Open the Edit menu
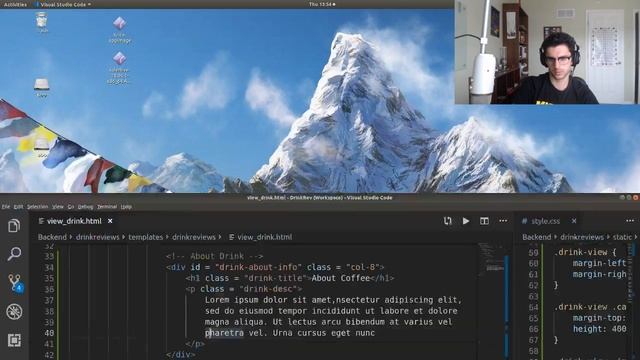This screenshot has height=360, width=640. [x=18, y=207]
